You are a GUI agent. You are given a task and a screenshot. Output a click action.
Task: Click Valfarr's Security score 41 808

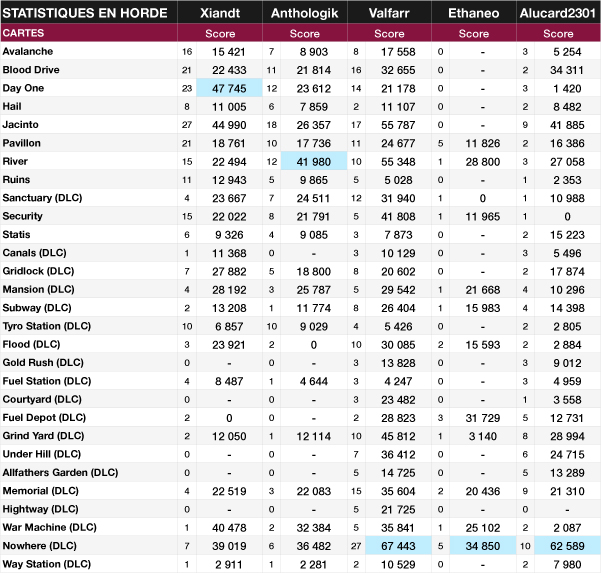coord(398,217)
